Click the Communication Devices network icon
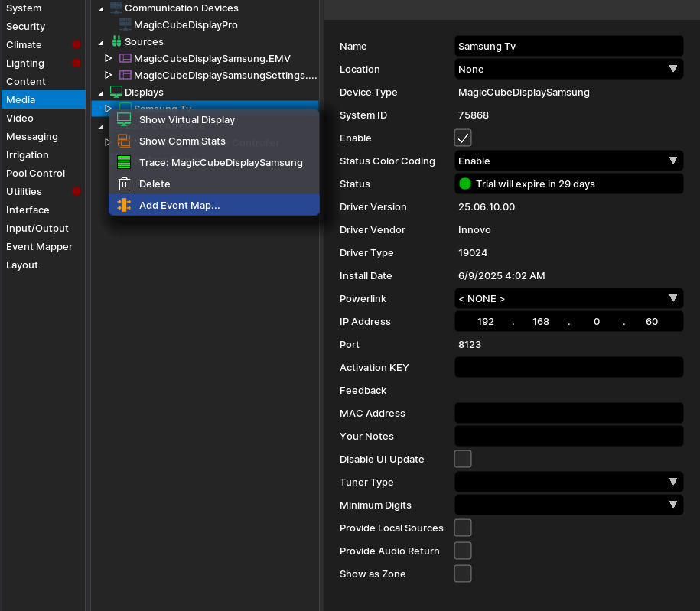Screen dimensions: 700x611 (116, 8)
